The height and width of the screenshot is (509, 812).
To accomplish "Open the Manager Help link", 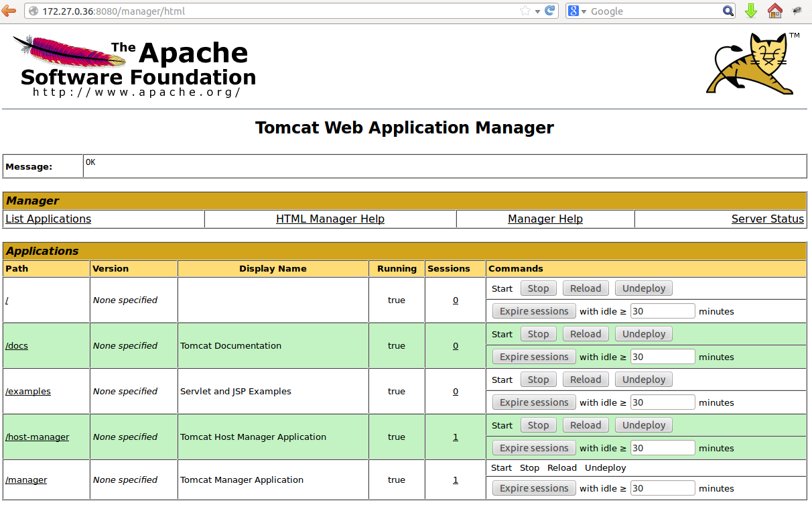I will (x=545, y=219).
